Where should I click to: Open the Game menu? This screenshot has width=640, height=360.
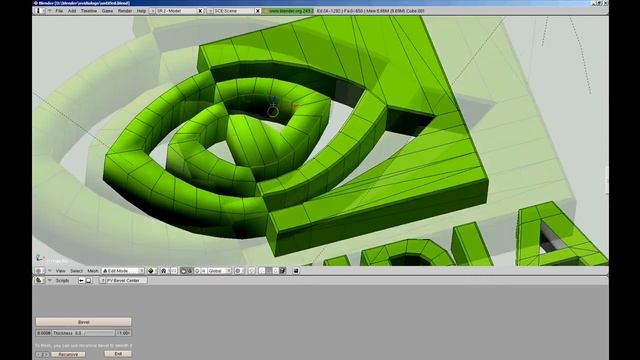(x=107, y=11)
